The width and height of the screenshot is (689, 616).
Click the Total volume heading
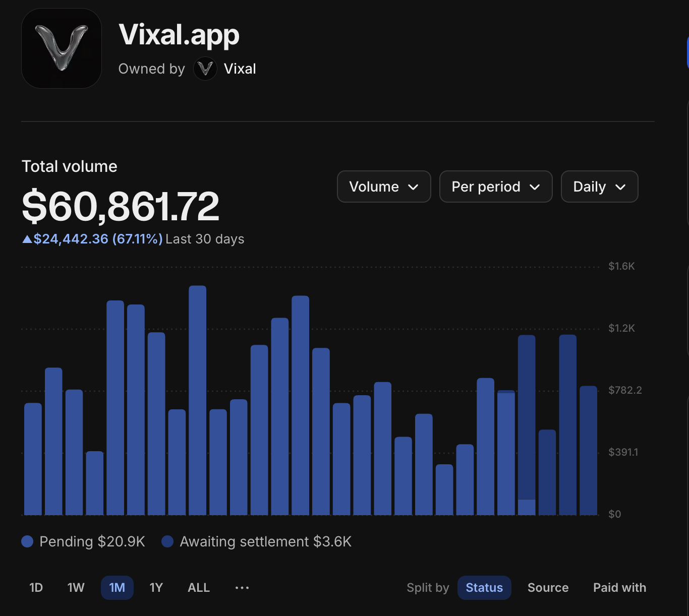(70, 166)
